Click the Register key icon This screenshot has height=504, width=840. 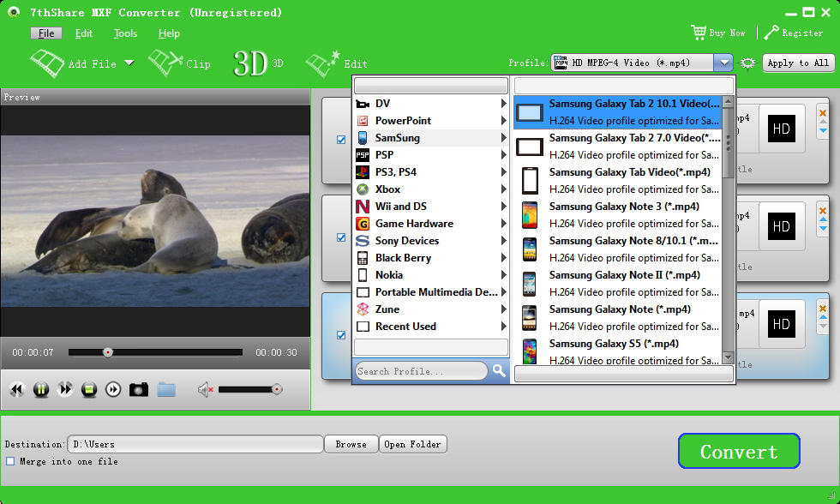click(x=771, y=33)
